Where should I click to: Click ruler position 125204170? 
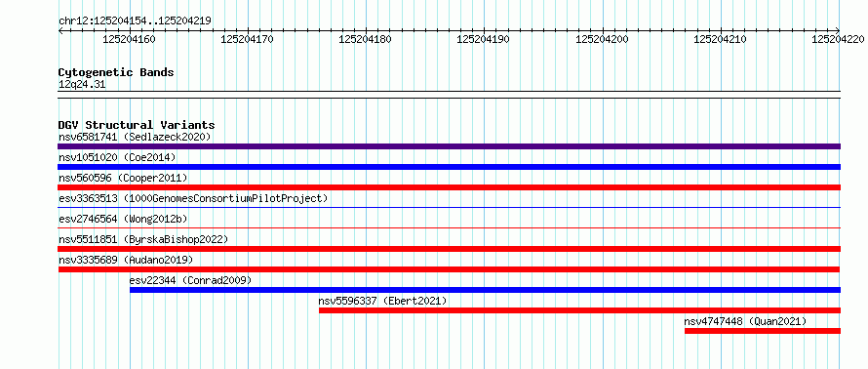click(x=248, y=39)
